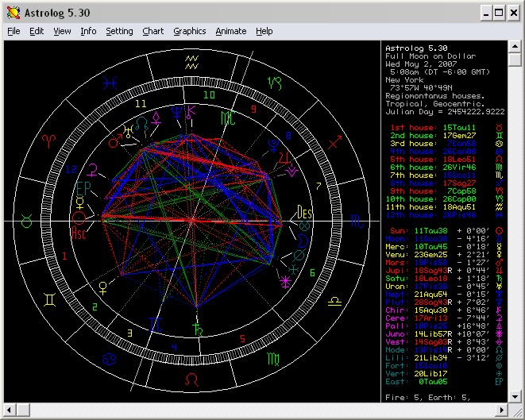Click the yellow Libra sign symbol

(x=334, y=302)
